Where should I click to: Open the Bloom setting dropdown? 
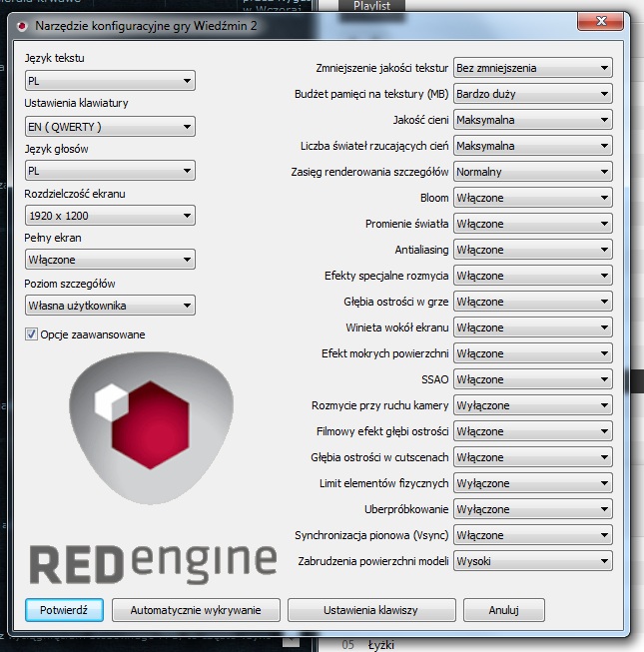pos(532,198)
